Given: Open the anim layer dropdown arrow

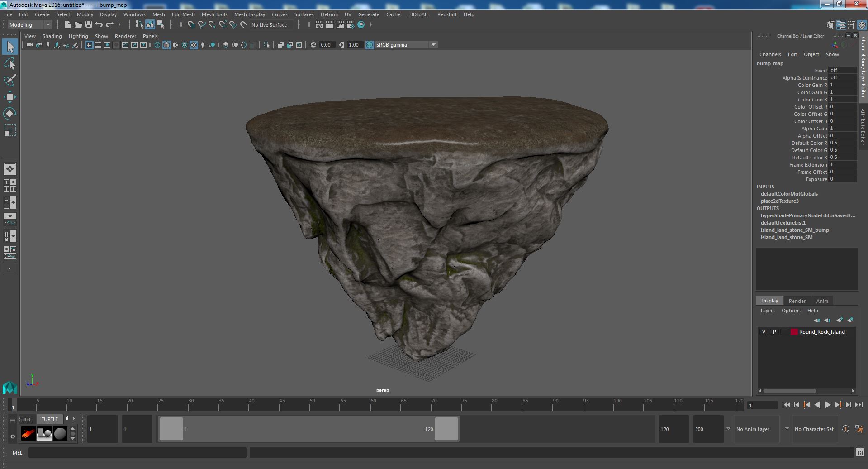Looking at the screenshot, I should click(x=728, y=429).
